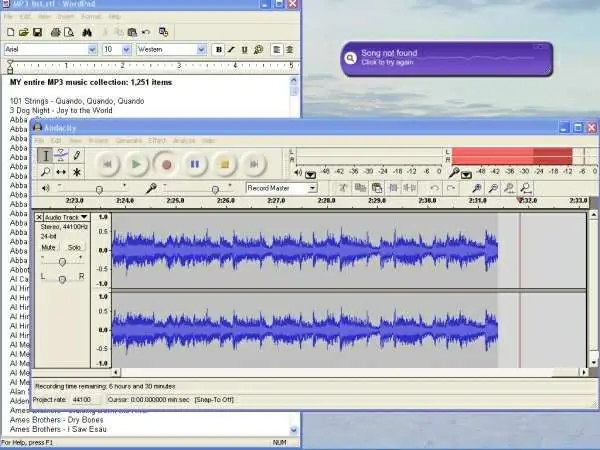The height and width of the screenshot is (450, 600).
Task: Click the Date/Time insert icon in WordPad
Action: pyautogui.click(x=163, y=32)
